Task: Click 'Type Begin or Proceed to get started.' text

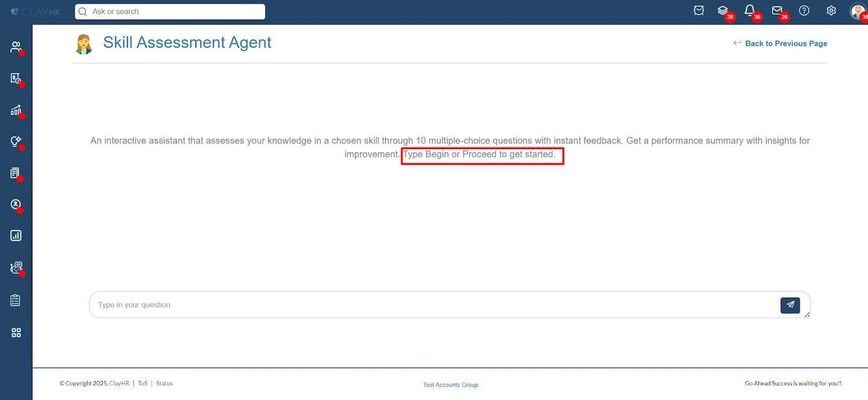Action: (480, 154)
